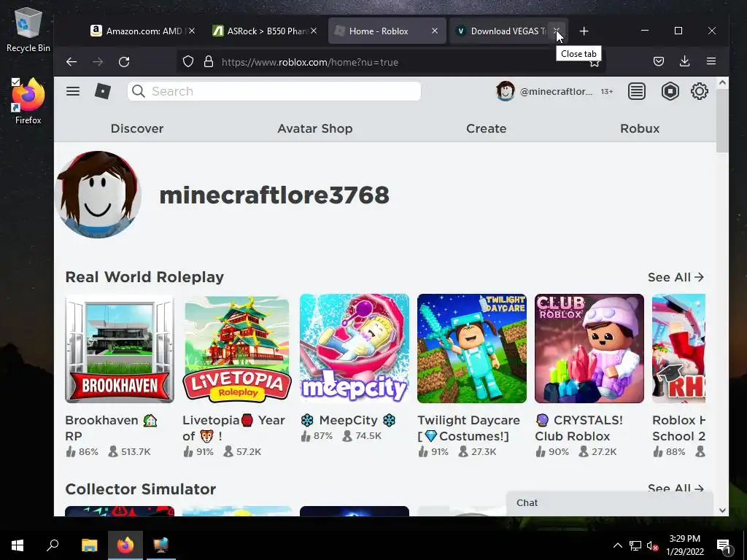Open the Save to Pocket icon

(x=659, y=61)
